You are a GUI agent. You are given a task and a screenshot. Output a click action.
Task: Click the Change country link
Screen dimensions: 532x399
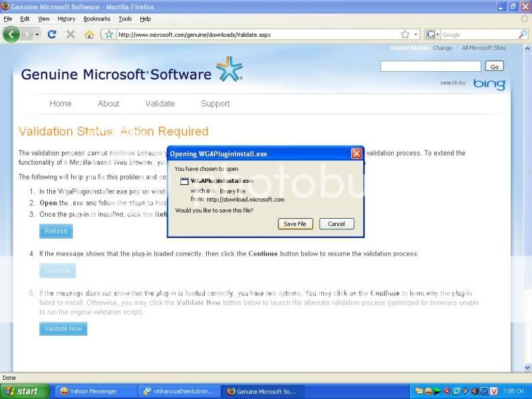(x=442, y=48)
